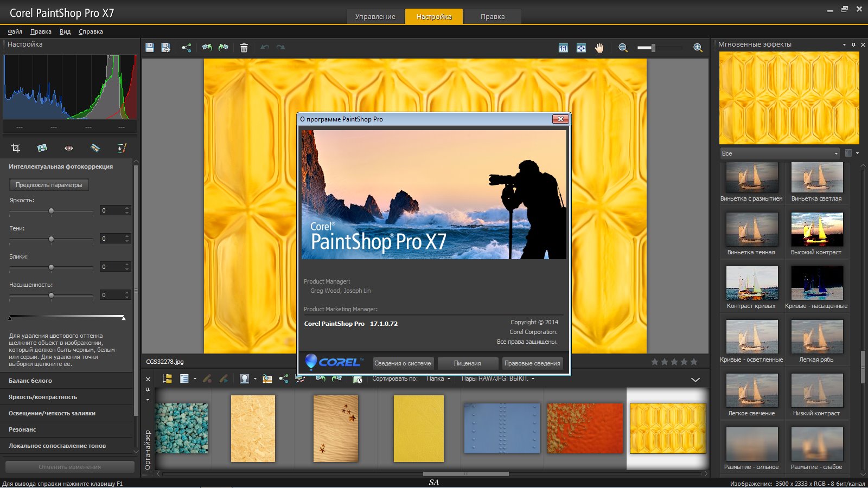Click Правовые сведения button
868x488 pixels.
tap(532, 363)
